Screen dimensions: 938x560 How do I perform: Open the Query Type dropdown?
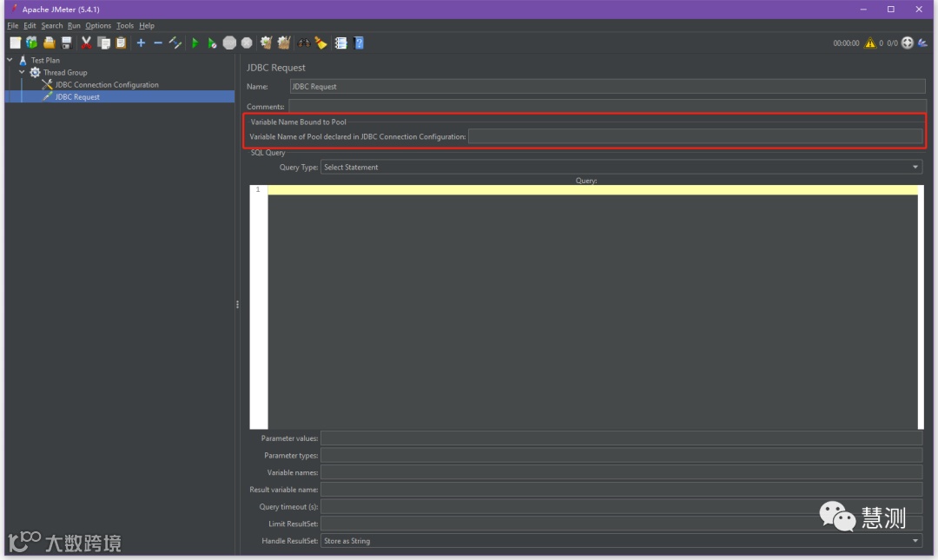click(621, 167)
